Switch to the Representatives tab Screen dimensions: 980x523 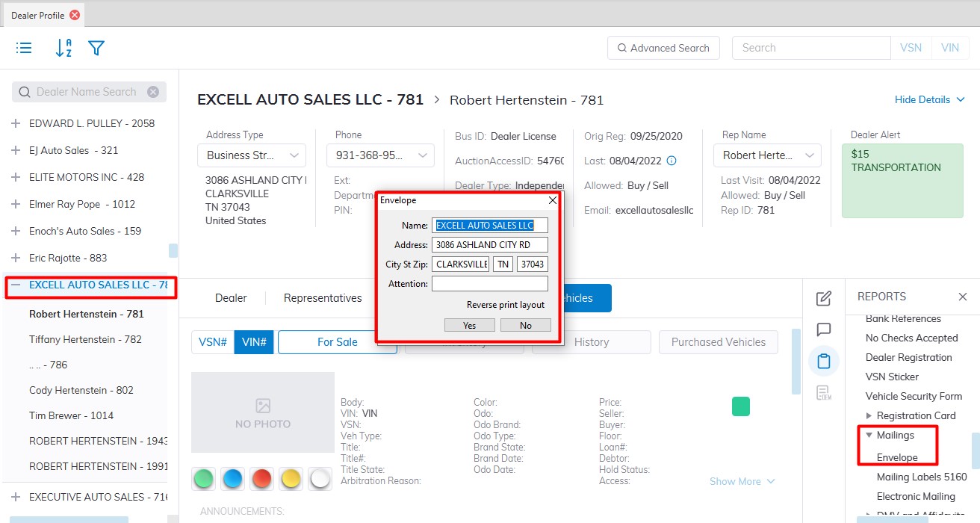point(323,298)
